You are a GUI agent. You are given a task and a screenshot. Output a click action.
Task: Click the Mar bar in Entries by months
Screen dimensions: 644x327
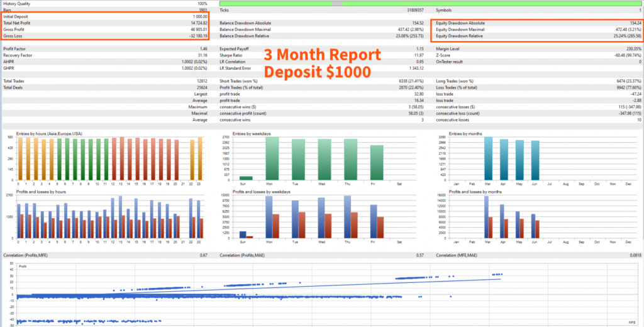tap(488, 158)
